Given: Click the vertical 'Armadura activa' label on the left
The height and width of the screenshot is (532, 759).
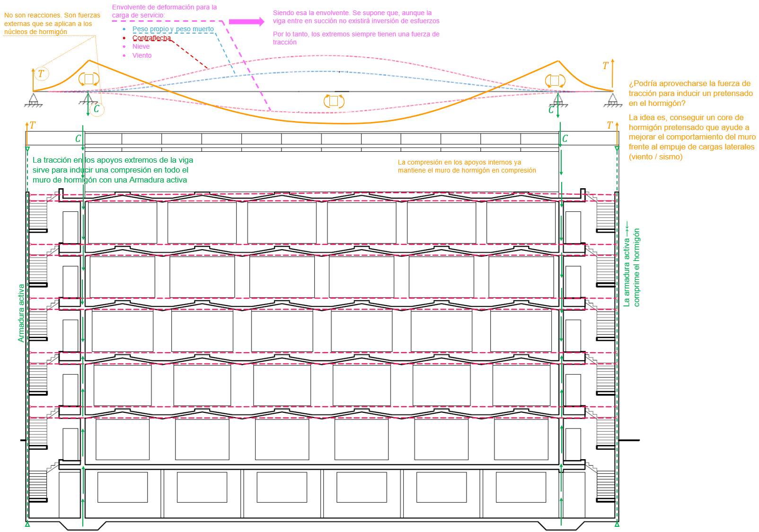Looking at the screenshot, I should point(21,313).
